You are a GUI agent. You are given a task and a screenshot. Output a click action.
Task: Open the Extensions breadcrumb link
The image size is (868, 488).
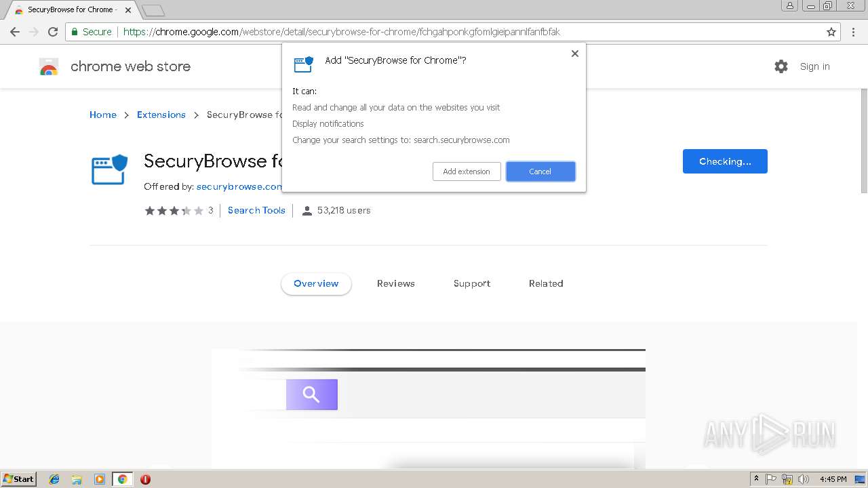(x=161, y=115)
